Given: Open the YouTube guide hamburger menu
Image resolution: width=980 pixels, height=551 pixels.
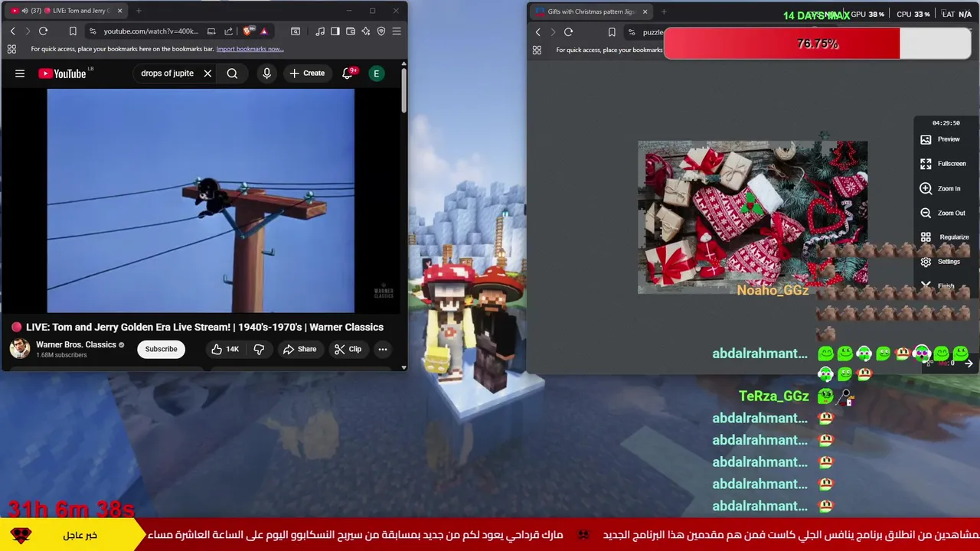Looking at the screenshot, I should 20,73.
